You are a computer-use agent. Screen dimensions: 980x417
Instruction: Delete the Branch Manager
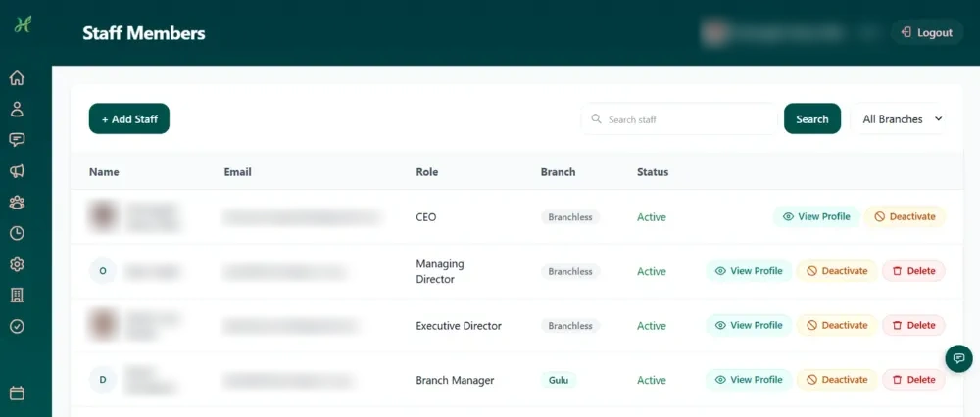[913, 380]
